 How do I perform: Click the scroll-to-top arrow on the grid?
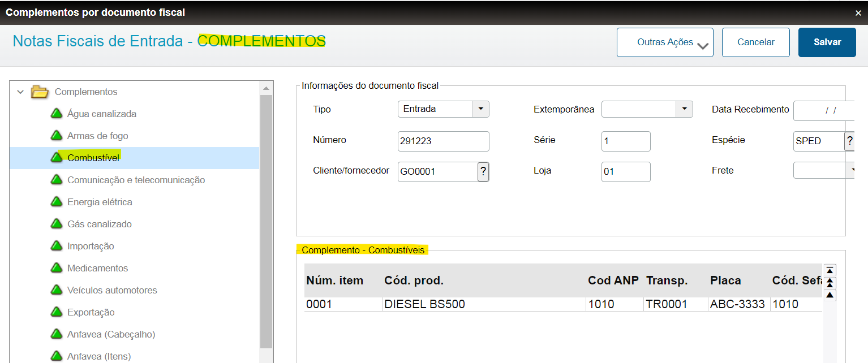pos(830,270)
